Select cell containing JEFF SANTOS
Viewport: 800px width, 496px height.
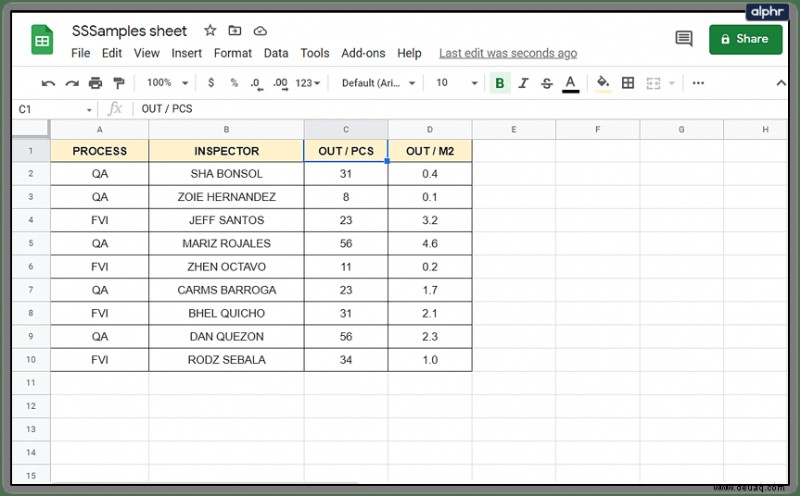[226, 220]
